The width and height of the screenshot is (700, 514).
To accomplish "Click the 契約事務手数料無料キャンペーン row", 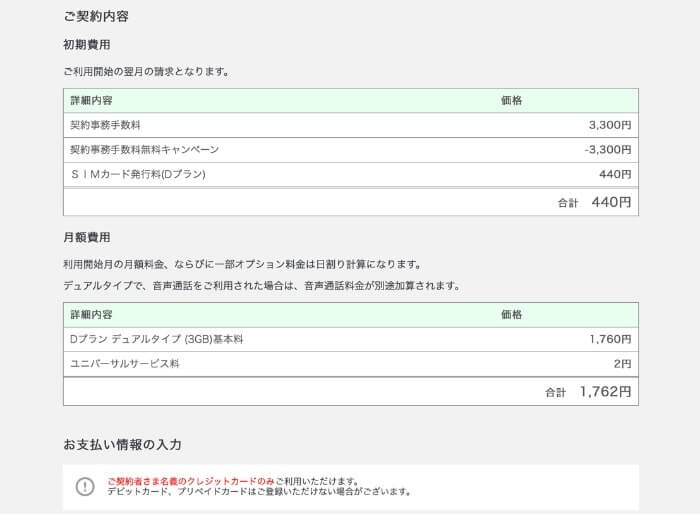I will [x=351, y=150].
